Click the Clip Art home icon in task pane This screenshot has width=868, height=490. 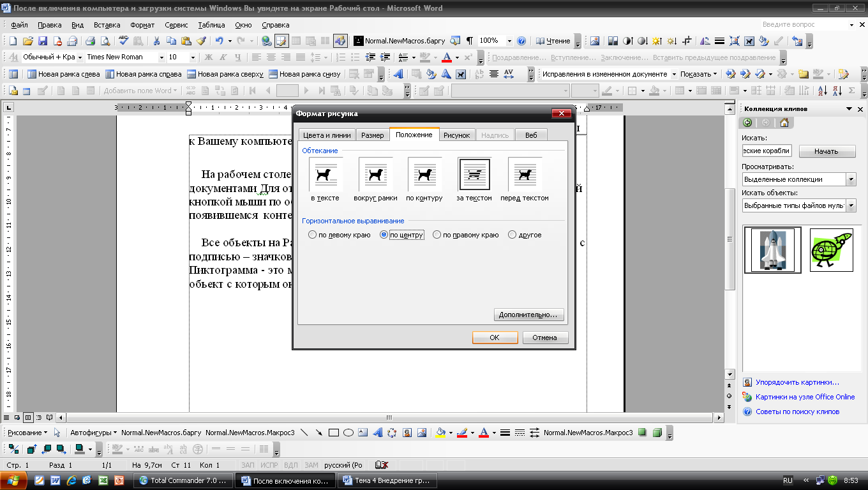pyautogui.click(x=784, y=123)
